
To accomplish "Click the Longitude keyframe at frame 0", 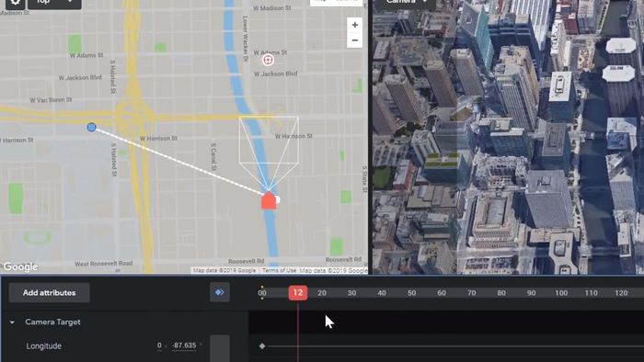I will (262, 346).
